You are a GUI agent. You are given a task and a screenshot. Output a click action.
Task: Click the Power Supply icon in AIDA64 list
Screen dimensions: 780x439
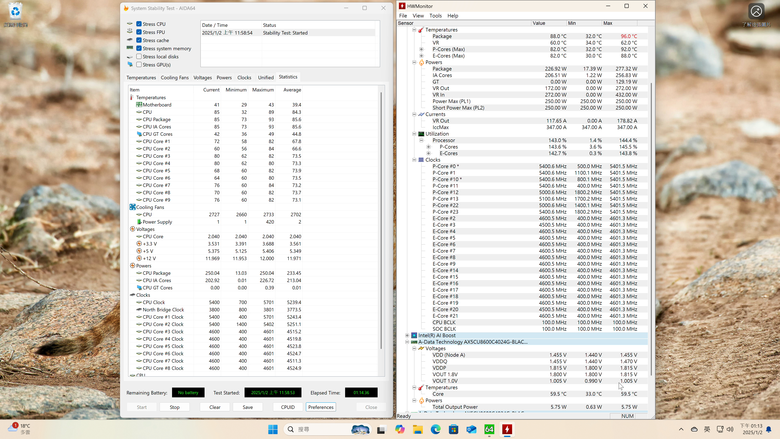pyautogui.click(x=139, y=222)
